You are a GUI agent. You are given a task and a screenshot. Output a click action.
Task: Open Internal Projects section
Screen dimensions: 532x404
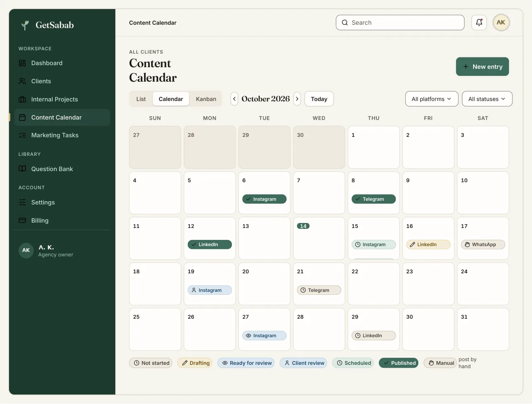pos(62,99)
